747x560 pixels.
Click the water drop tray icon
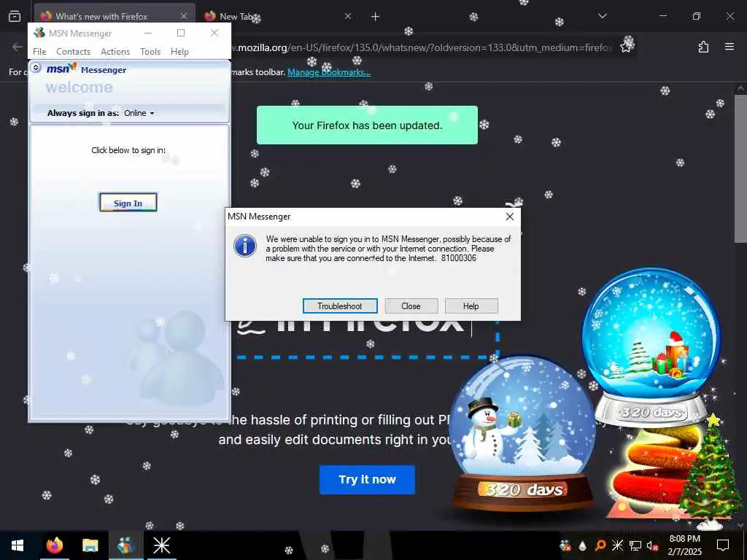point(583,545)
